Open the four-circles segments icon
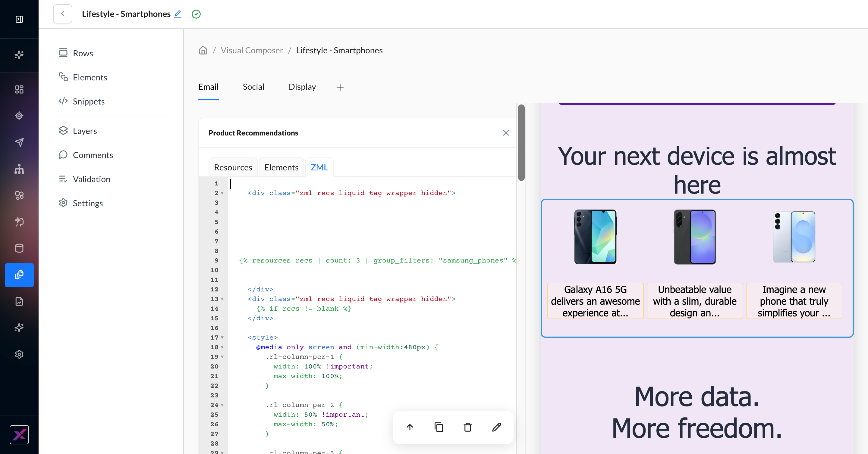868x454 pixels. [19, 195]
